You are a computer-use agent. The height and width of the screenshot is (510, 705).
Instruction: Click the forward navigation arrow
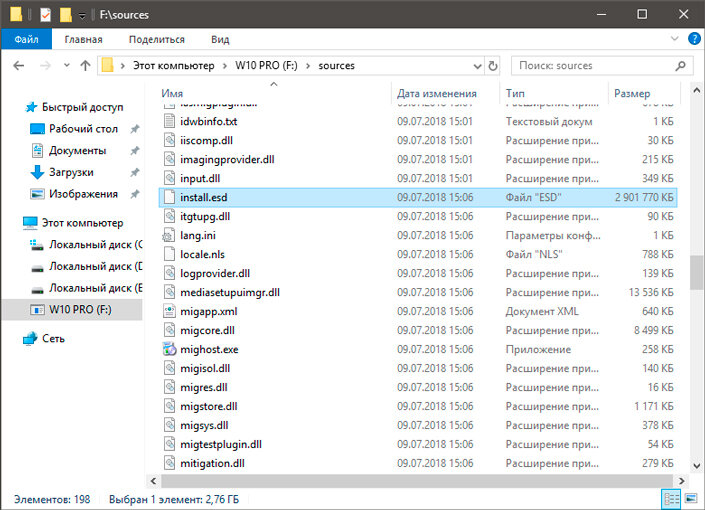[x=45, y=66]
